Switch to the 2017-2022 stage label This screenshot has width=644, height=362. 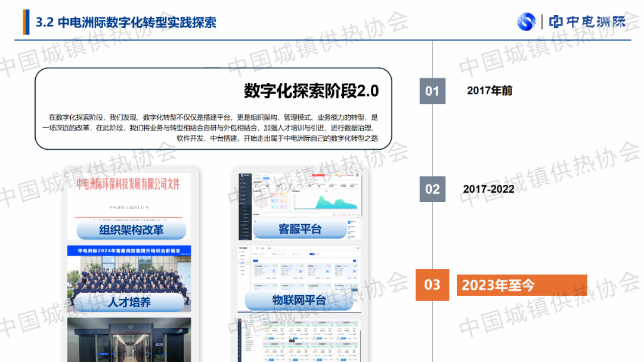(488, 189)
